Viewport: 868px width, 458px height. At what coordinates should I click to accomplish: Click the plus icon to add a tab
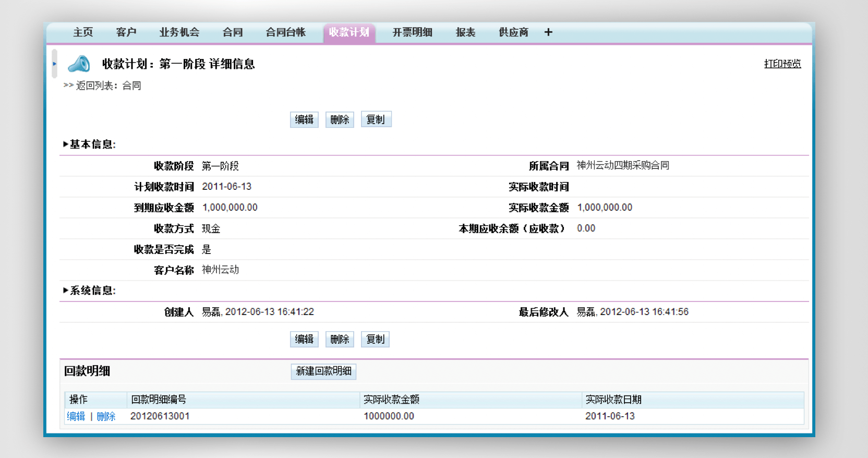click(548, 32)
